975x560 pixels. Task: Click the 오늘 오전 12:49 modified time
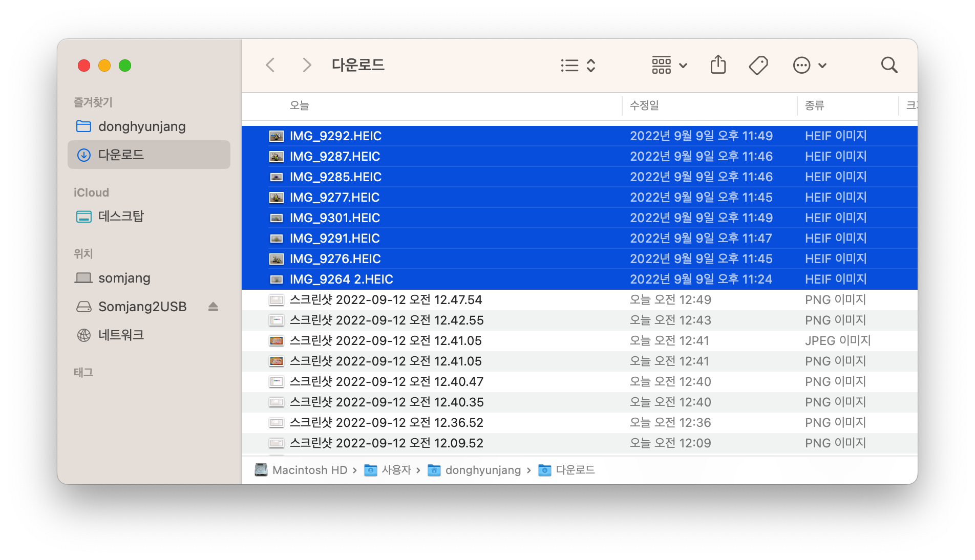670,299
